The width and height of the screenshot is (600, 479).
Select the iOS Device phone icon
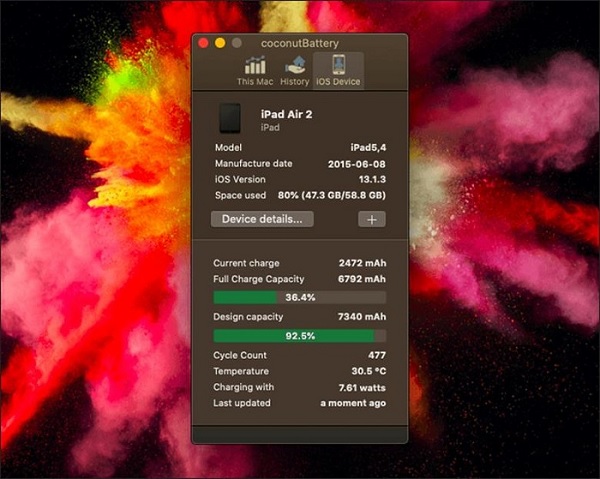click(337, 65)
